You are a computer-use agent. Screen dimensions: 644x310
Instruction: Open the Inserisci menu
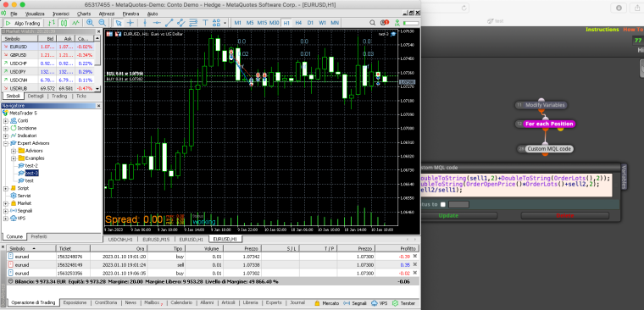tap(61, 14)
